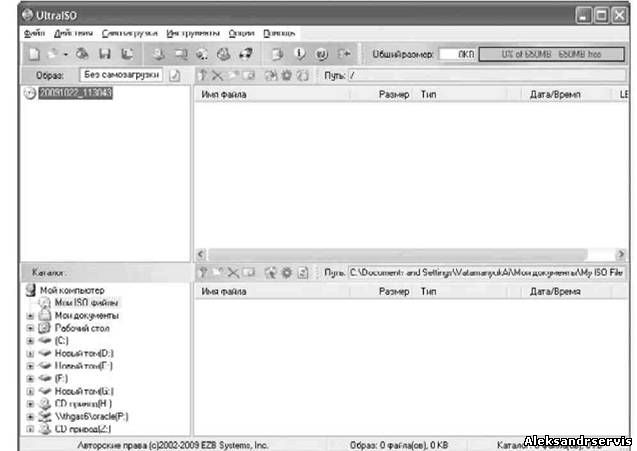Open the Самозагрузка menu

coord(130,33)
